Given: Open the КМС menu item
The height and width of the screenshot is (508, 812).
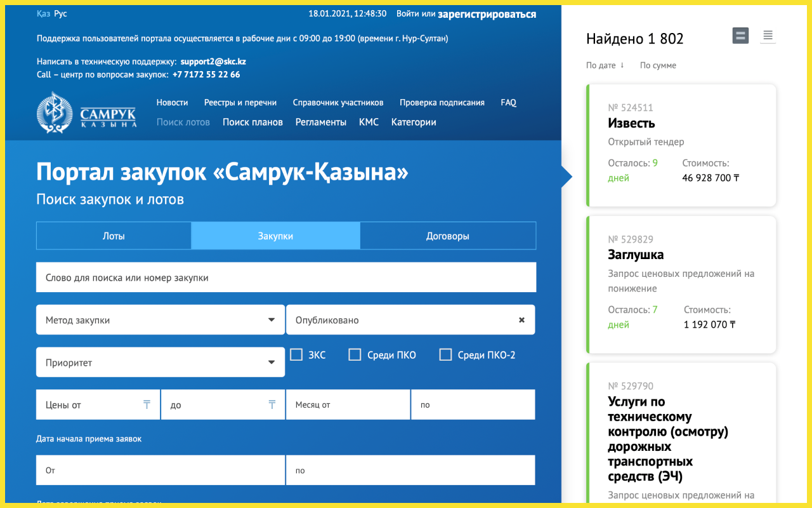Looking at the screenshot, I should click(369, 122).
